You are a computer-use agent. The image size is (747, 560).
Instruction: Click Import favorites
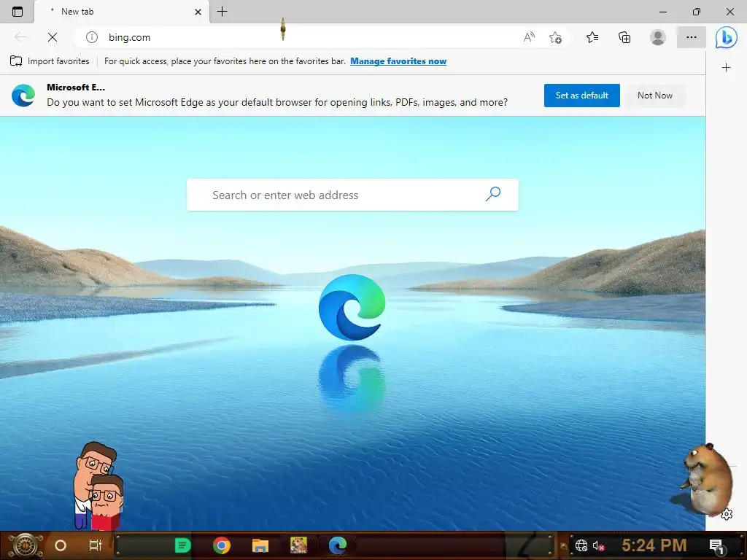(x=50, y=61)
